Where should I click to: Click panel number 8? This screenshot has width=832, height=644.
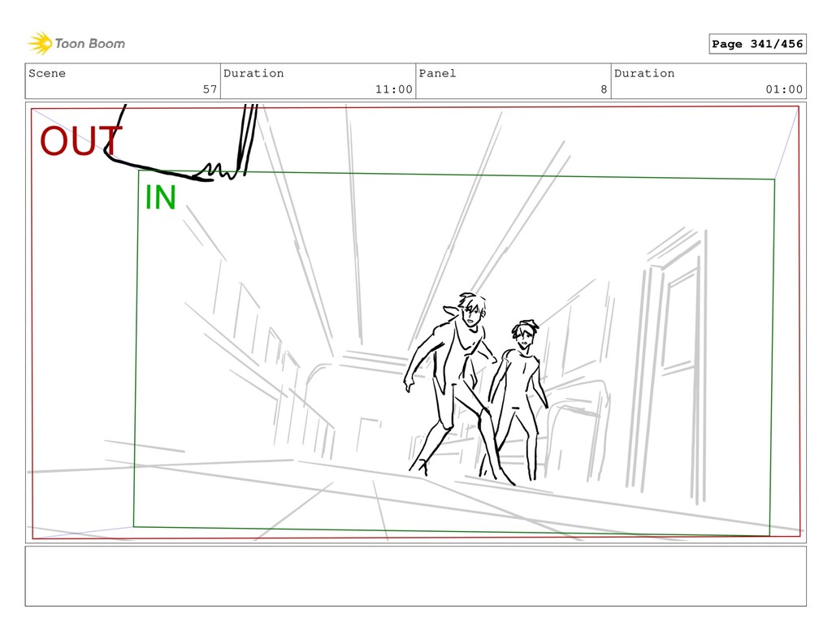coord(604,89)
